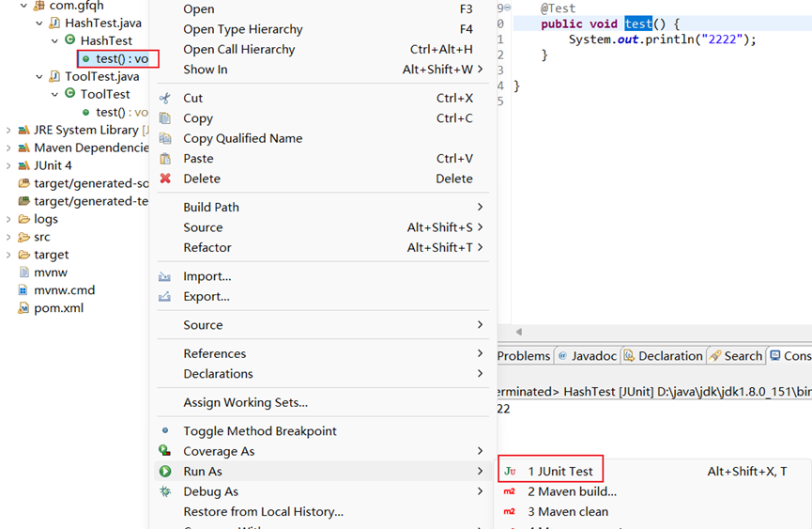Click the Toggle Method Breakpoint dot icon
This screenshot has height=529, width=812.
[164, 430]
